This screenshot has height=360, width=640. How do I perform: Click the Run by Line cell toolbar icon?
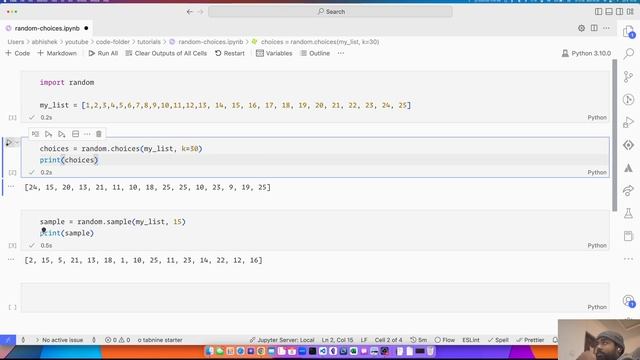point(36,134)
